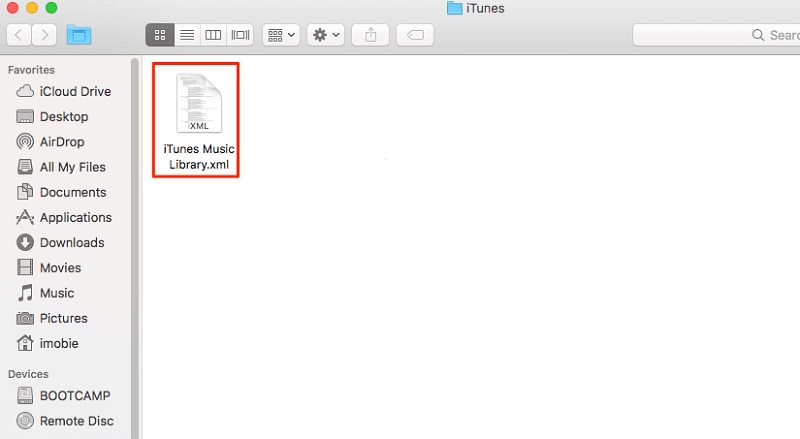Go back with the left arrow button

19,35
